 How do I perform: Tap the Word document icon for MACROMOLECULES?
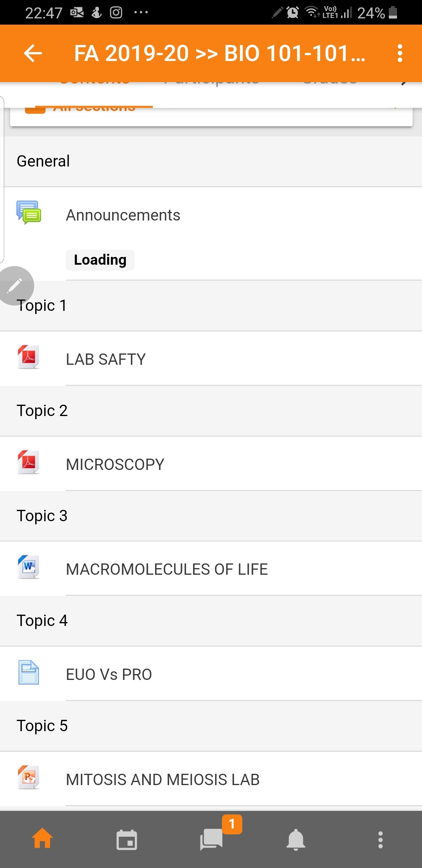[29, 567]
